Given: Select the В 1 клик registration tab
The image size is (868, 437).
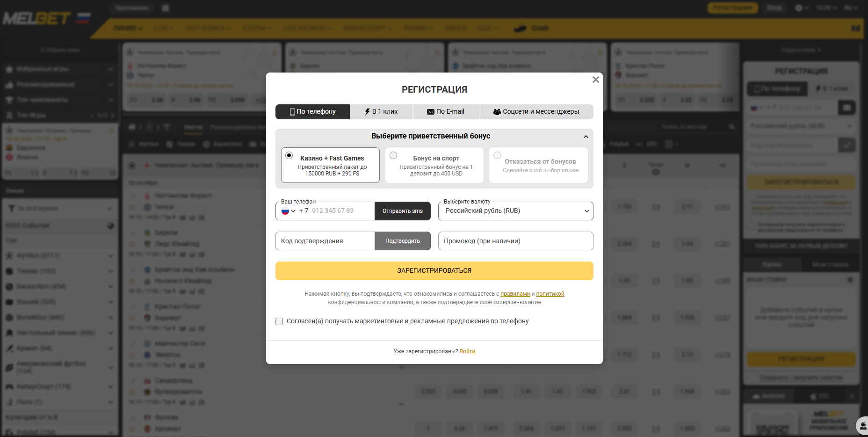Looking at the screenshot, I should coord(381,112).
